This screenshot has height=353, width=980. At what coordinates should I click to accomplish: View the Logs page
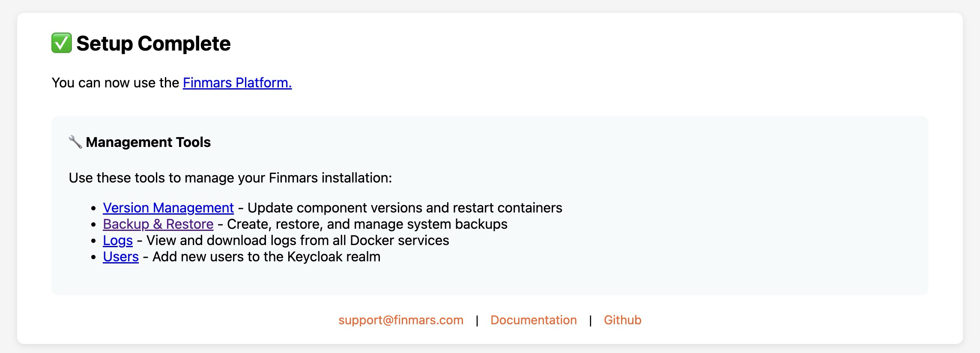[x=117, y=240]
